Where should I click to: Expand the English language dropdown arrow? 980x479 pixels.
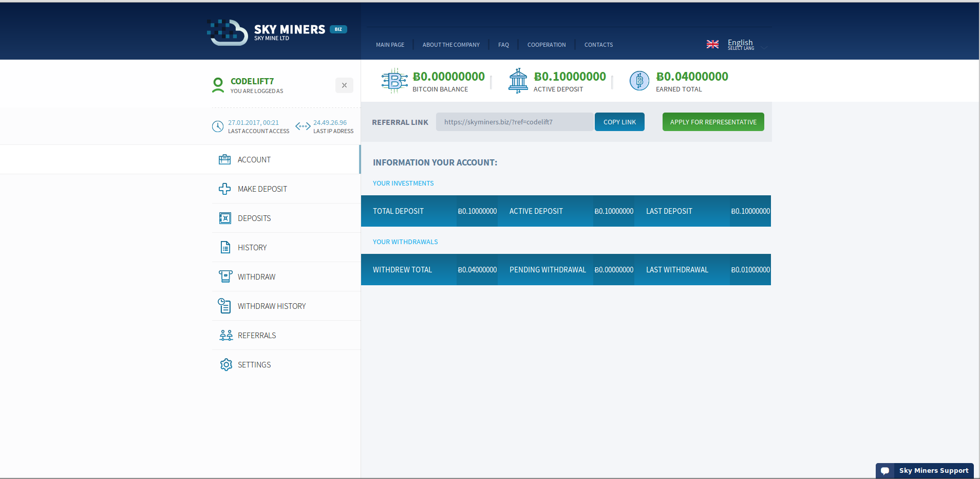pyautogui.click(x=764, y=48)
